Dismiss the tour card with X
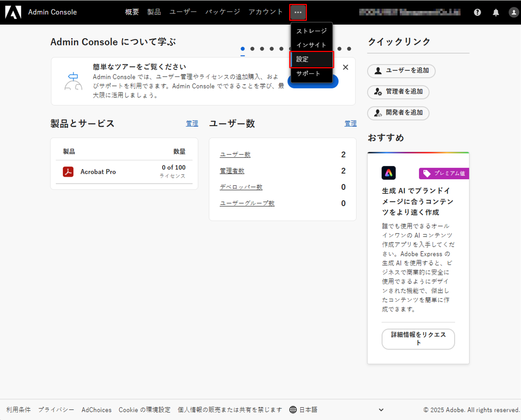This screenshot has width=521, height=420. tap(345, 67)
